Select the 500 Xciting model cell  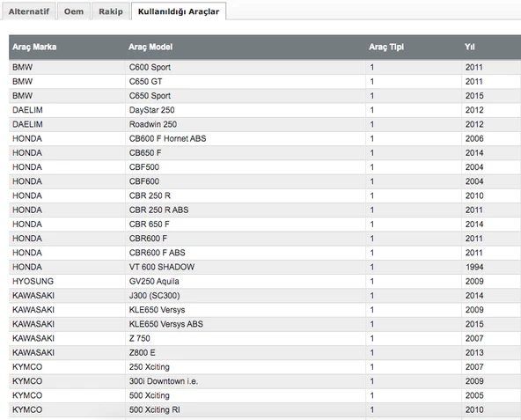coord(246,396)
